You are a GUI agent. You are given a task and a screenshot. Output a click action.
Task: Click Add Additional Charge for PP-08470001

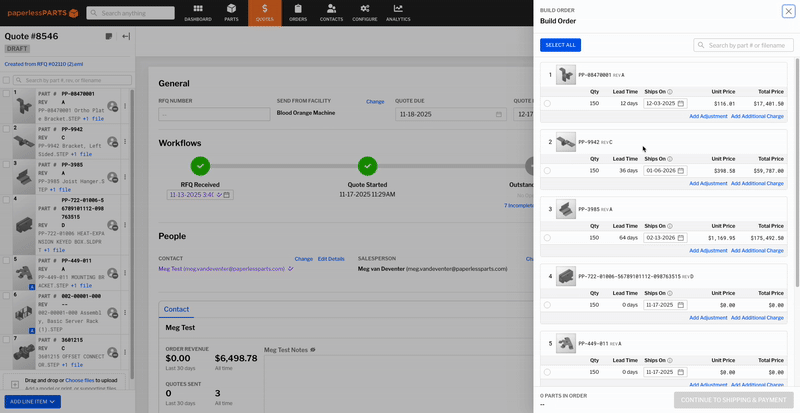click(759, 116)
